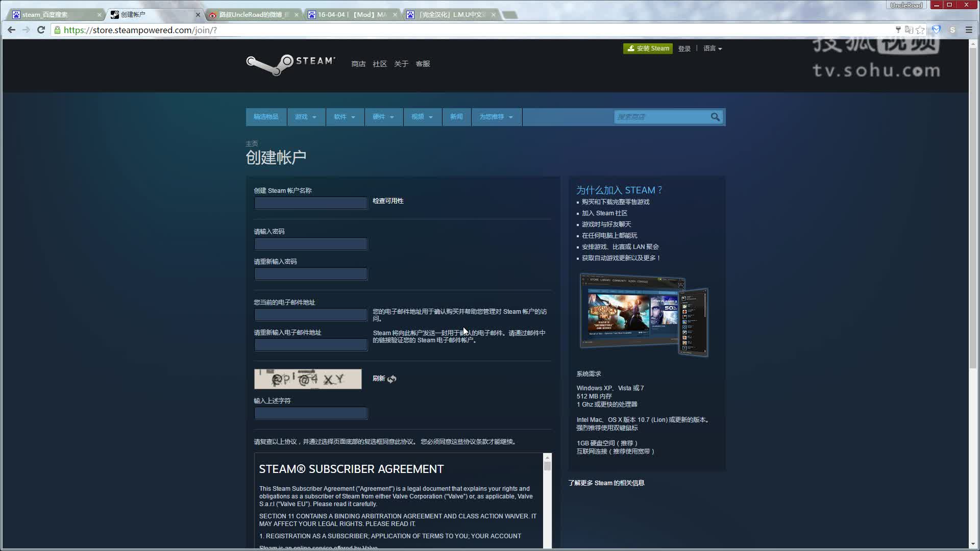The image size is (980, 551).
Task: Click 客服 in top navigation
Action: tap(423, 64)
